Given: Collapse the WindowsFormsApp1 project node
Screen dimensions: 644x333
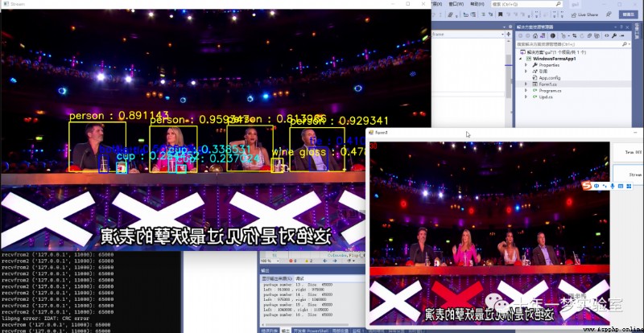Looking at the screenshot, I should pyautogui.click(x=520, y=59).
